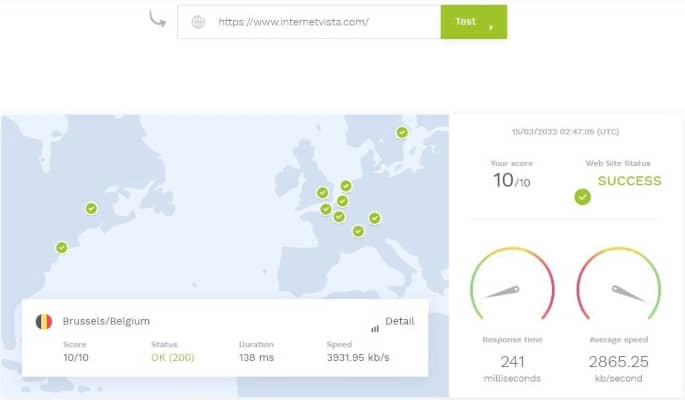This screenshot has height=400, width=685.
Task: Click the Response time gauge
Action: point(512,284)
